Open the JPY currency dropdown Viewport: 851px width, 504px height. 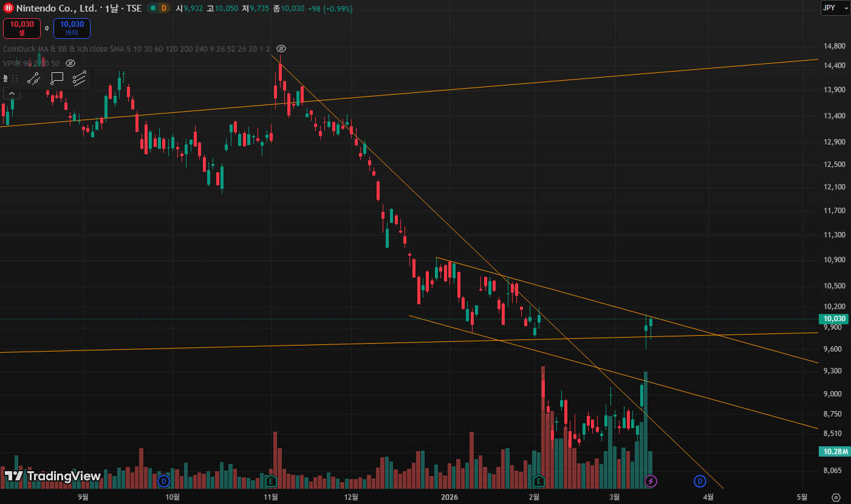click(835, 8)
